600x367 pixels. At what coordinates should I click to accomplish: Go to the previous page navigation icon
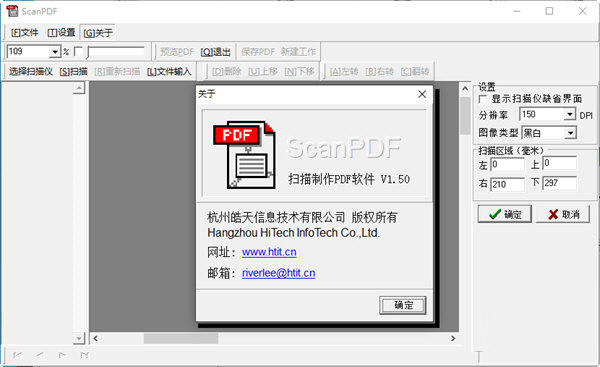[40, 355]
